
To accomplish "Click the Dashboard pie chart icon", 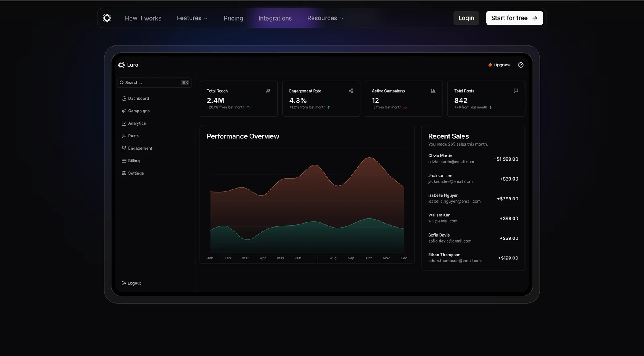I will coord(124,98).
